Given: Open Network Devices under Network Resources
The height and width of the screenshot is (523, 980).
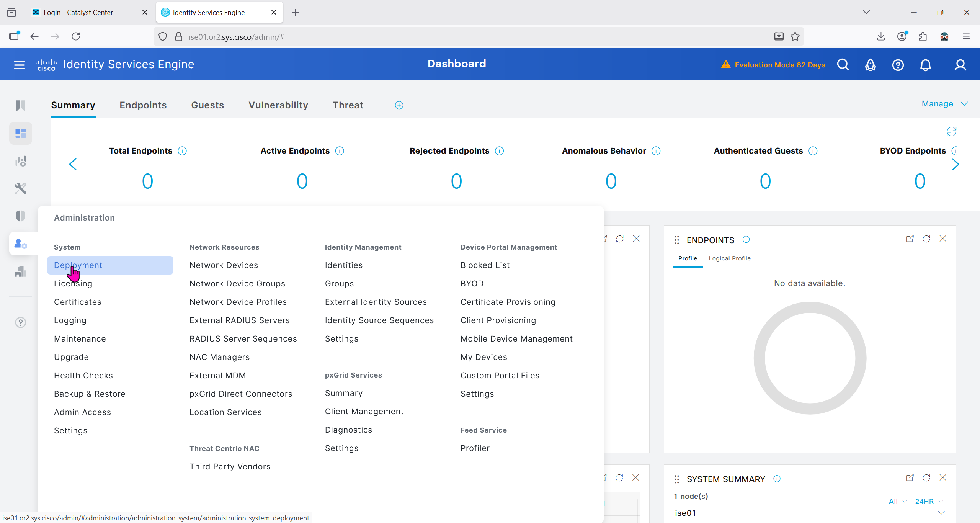Looking at the screenshot, I should pyautogui.click(x=224, y=265).
